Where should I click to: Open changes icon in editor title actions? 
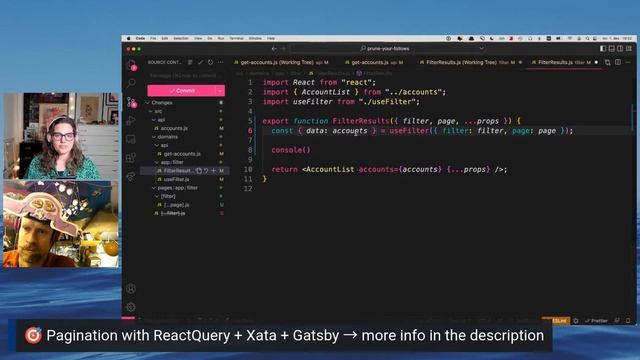coord(608,62)
